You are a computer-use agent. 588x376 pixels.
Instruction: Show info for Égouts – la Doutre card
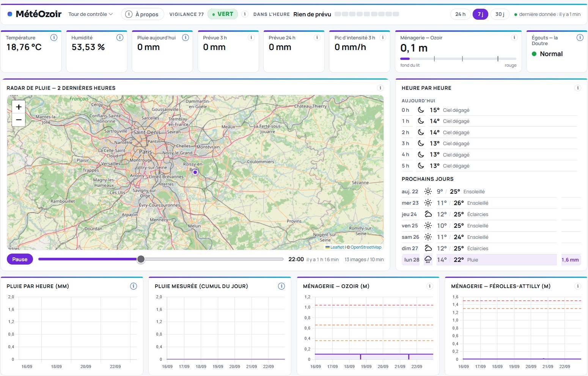pos(580,38)
